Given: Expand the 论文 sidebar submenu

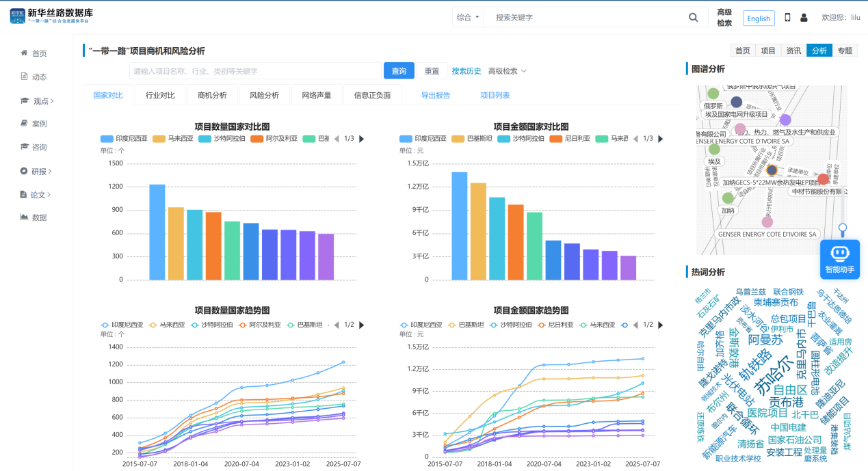Looking at the screenshot, I should click(x=36, y=194).
